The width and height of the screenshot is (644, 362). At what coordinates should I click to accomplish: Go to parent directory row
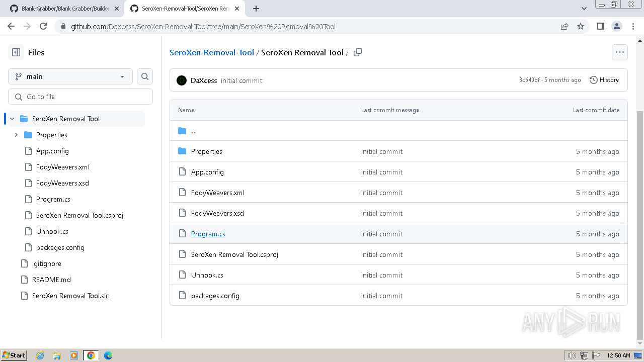(x=398, y=131)
